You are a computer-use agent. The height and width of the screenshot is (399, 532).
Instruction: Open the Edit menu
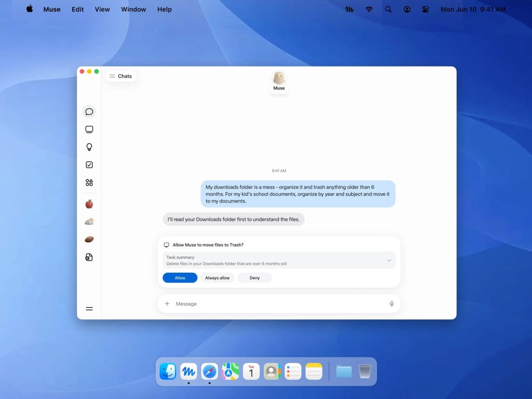[x=78, y=9]
